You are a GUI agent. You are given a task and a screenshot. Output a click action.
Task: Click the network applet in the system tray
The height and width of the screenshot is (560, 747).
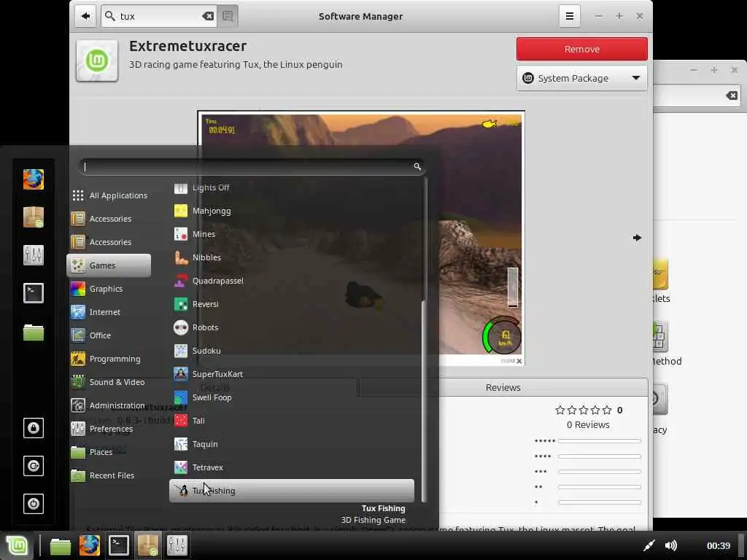[649, 545]
